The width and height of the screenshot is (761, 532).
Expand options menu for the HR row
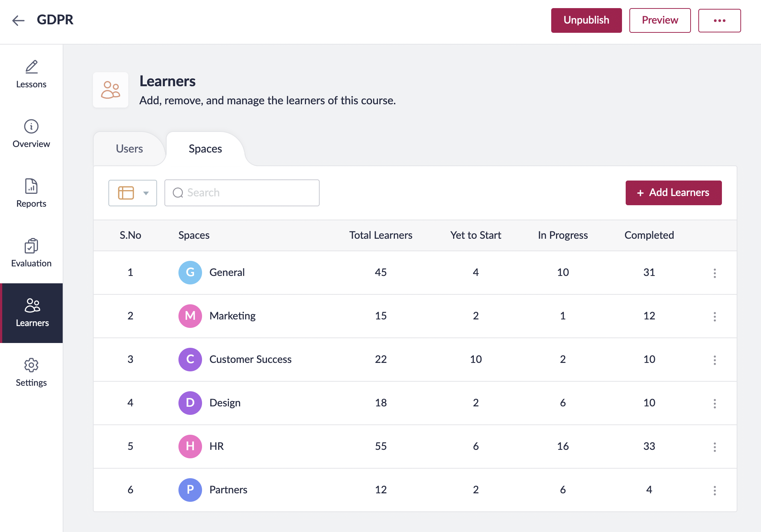714,447
